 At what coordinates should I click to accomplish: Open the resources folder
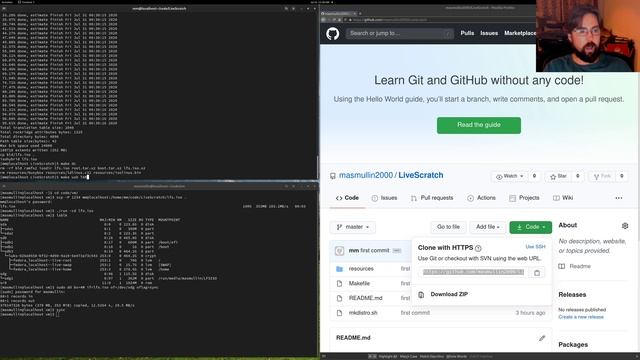[x=361, y=269]
